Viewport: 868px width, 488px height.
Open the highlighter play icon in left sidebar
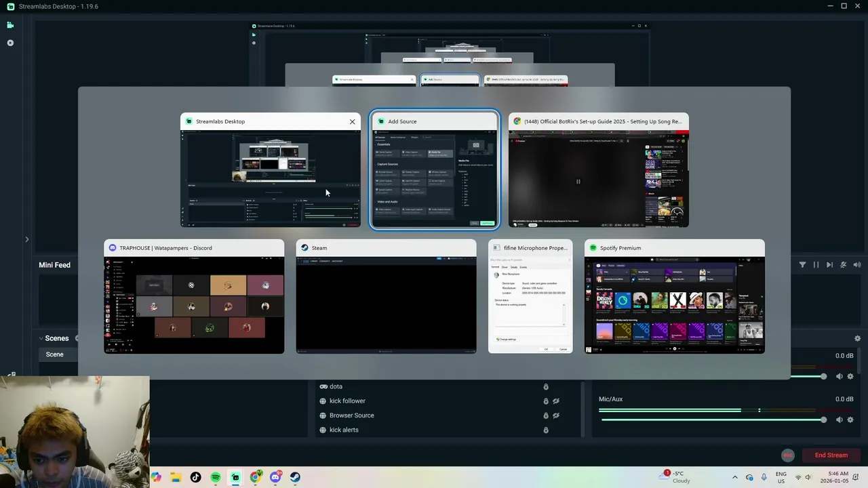point(10,43)
